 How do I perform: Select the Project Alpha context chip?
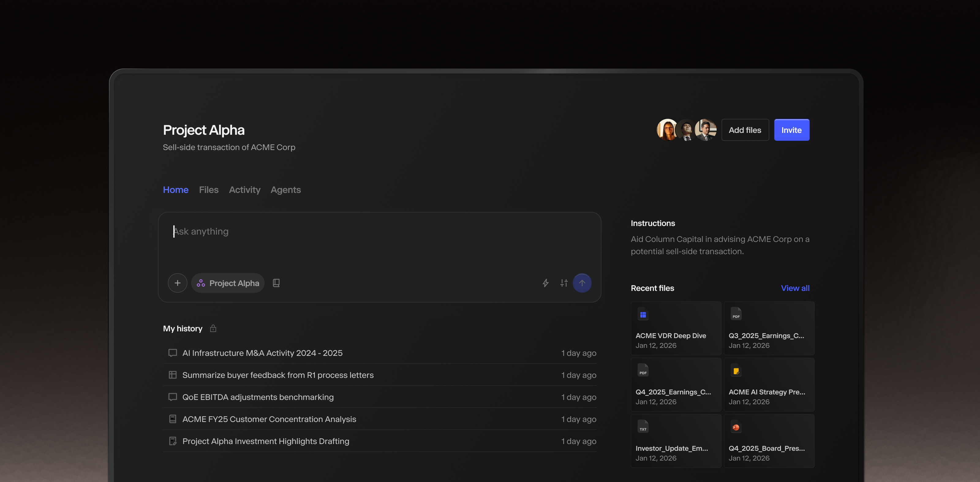[228, 283]
